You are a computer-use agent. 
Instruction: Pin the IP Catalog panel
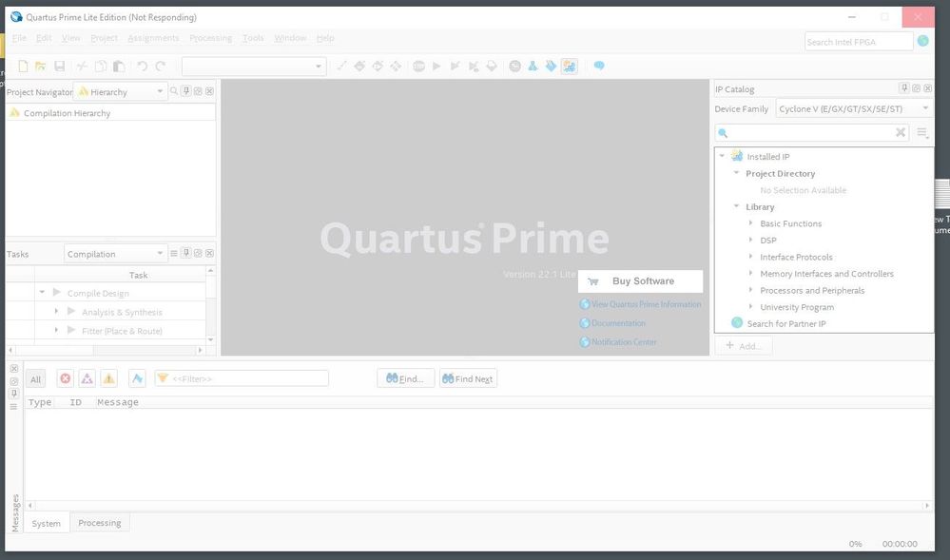tap(904, 88)
